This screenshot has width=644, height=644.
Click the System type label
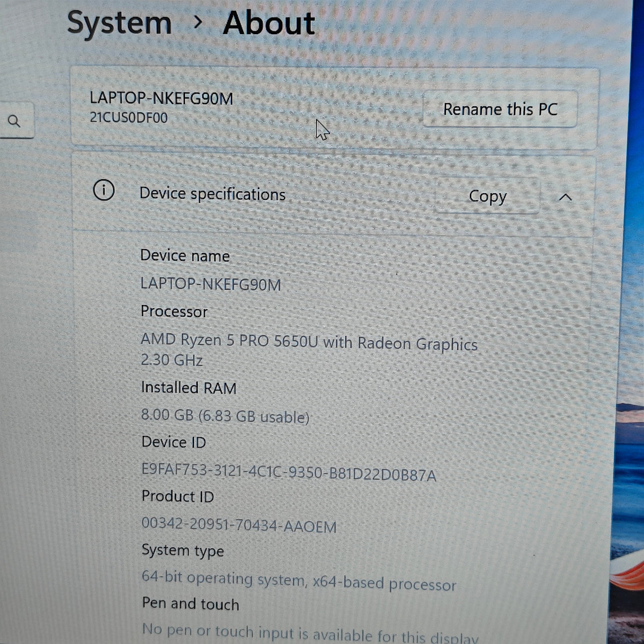[182, 551]
